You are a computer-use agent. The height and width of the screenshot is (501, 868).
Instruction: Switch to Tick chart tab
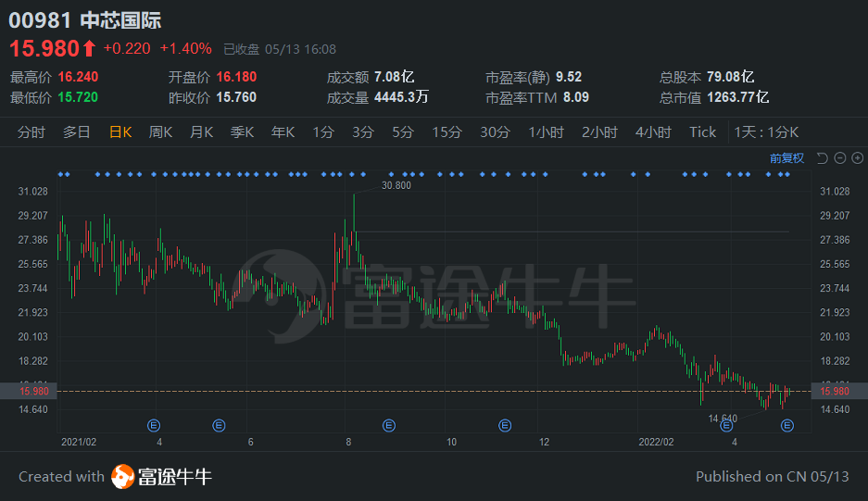pyautogui.click(x=702, y=132)
